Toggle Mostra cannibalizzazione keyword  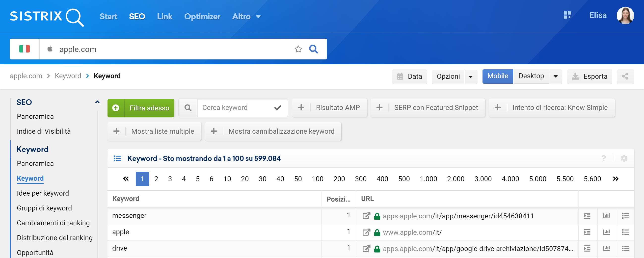point(273,131)
